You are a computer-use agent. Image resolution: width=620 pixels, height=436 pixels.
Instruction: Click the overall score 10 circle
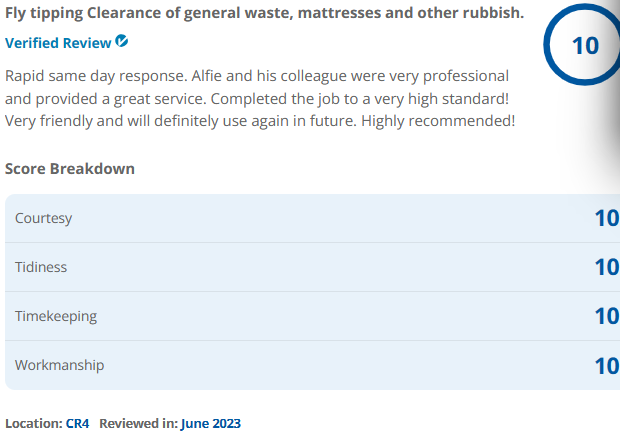[x=584, y=45]
